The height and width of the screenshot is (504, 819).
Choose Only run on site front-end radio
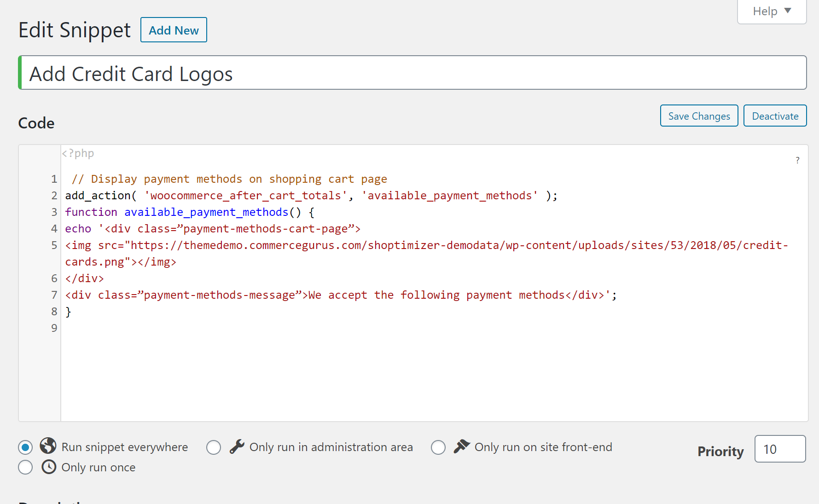(438, 447)
